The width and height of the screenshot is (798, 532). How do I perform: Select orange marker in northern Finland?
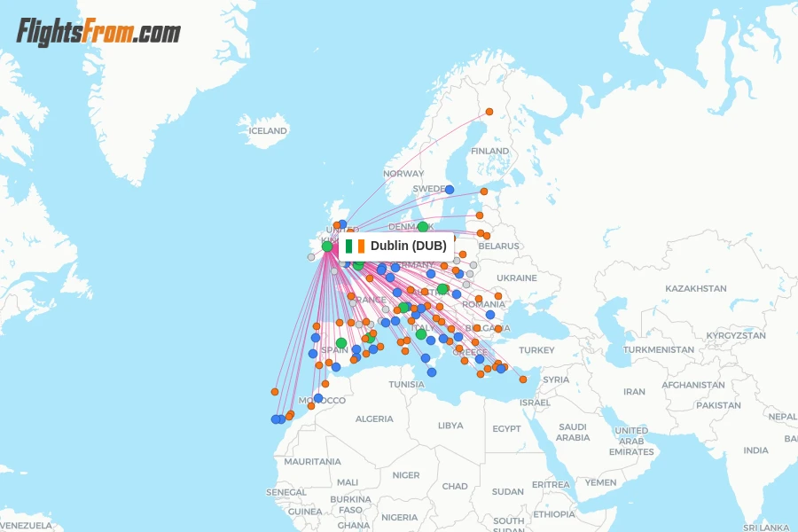pyautogui.click(x=489, y=112)
